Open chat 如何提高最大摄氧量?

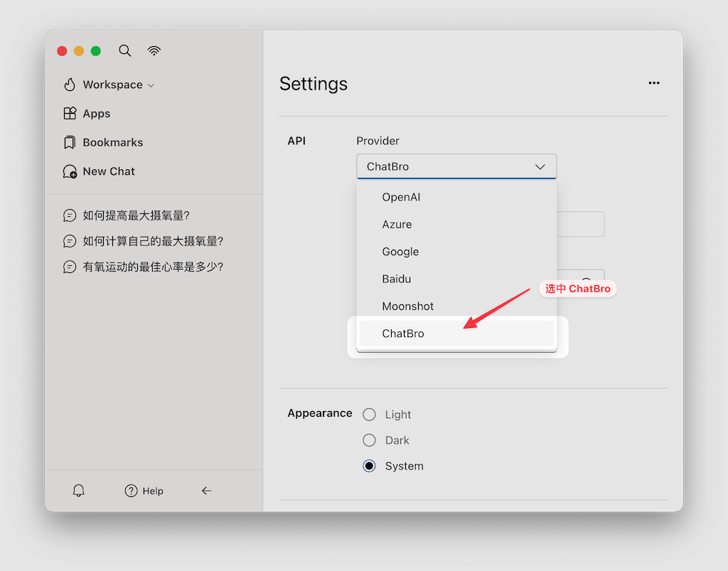(x=136, y=215)
